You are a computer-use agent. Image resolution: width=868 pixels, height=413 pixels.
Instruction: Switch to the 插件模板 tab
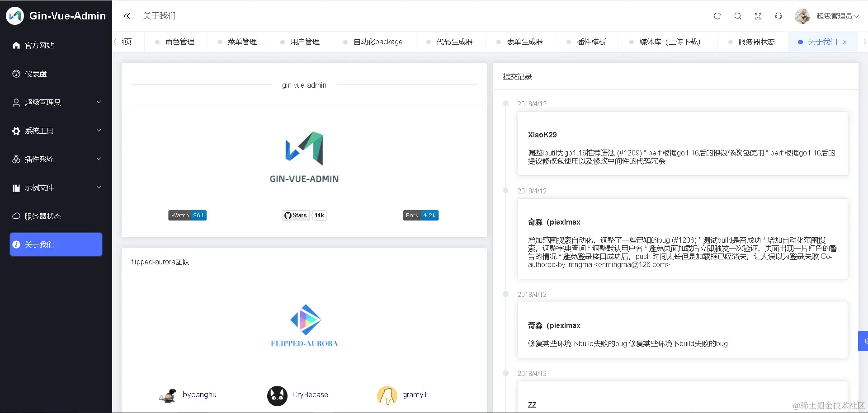(x=587, y=42)
